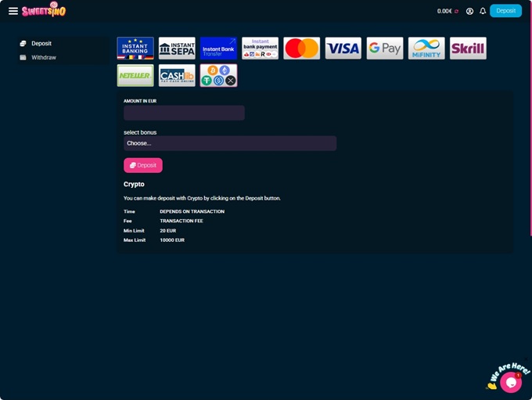Image resolution: width=532 pixels, height=400 pixels.
Task: Choose Neteller payment method
Action: click(135, 75)
